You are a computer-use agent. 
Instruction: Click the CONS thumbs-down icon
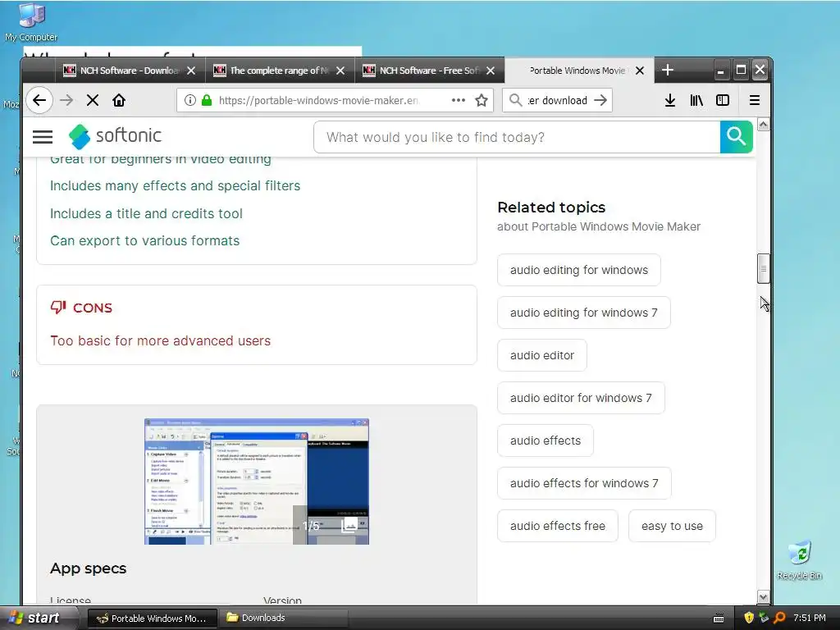click(58, 308)
